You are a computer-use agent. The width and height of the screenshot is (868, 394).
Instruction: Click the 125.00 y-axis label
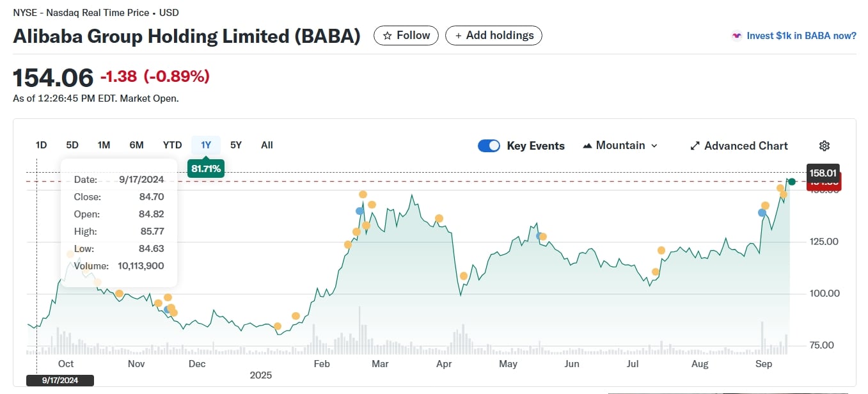coord(824,242)
